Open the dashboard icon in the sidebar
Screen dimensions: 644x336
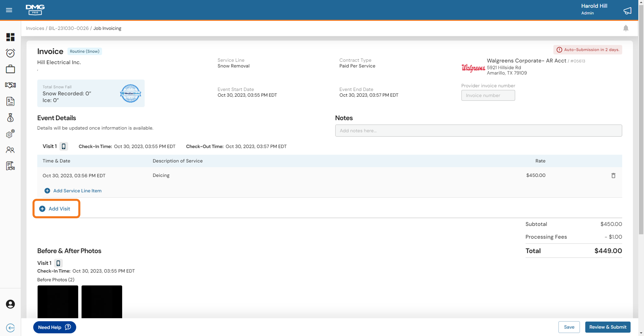(10, 37)
